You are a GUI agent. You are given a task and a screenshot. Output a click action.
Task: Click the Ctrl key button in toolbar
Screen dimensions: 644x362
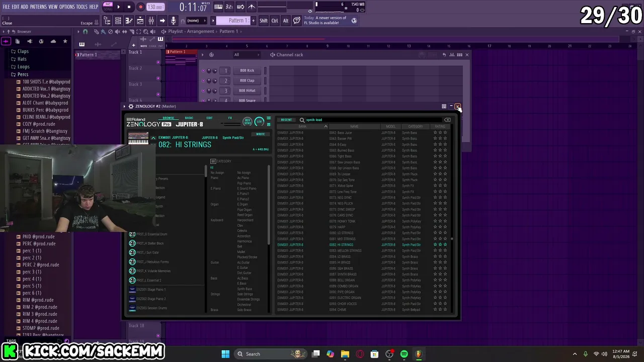click(x=275, y=21)
